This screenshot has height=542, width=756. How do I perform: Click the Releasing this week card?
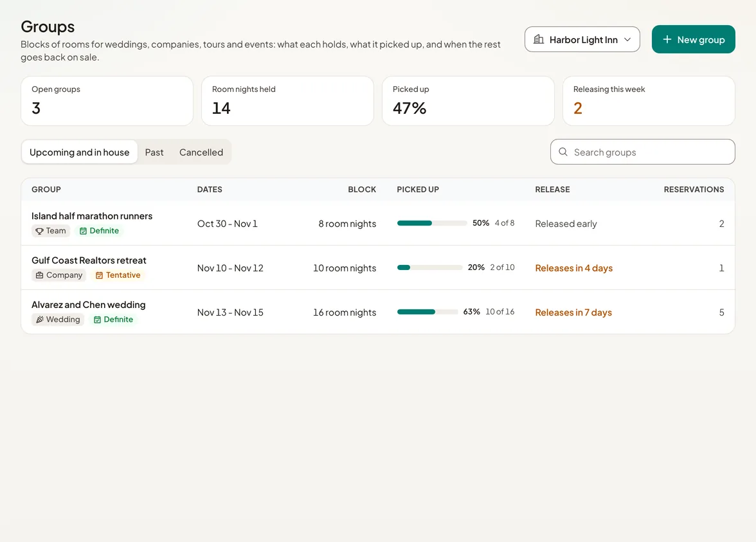[649, 101]
